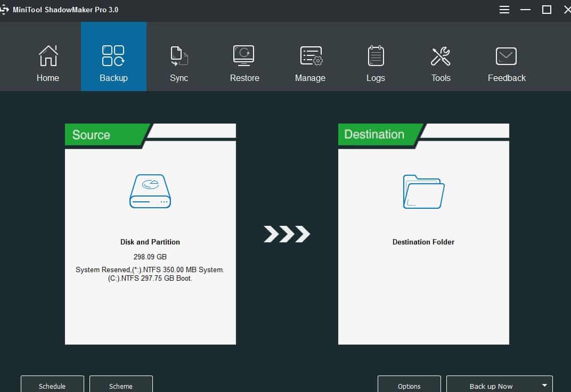The height and width of the screenshot is (392, 571).
Task: Click the disk drive icon in Source card
Action: pyautogui.click(x=150, y=191)
